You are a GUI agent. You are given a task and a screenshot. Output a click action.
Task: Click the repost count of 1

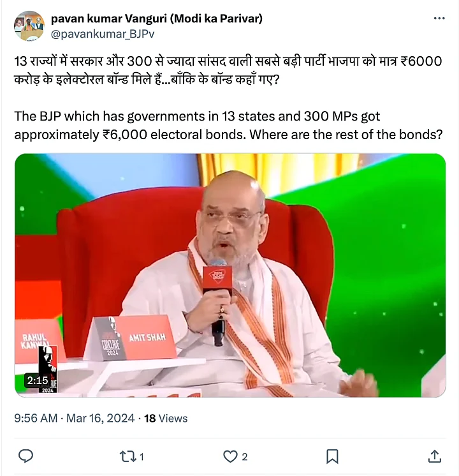[142, 457]
